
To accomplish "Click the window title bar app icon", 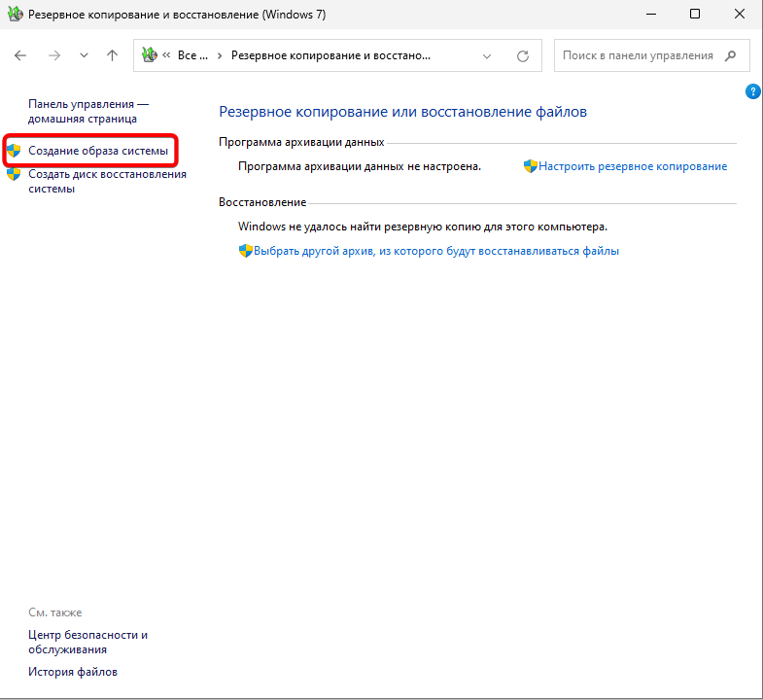I will (x=15, y=14).
